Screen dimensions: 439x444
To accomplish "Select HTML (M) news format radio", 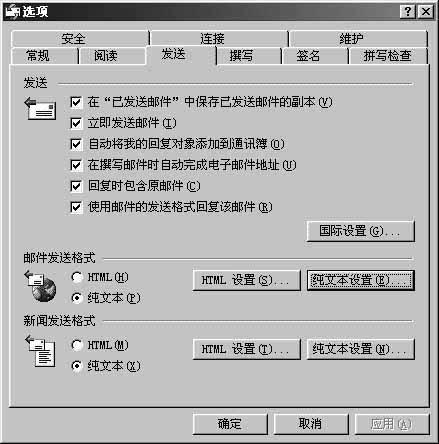I will [77, 345].
